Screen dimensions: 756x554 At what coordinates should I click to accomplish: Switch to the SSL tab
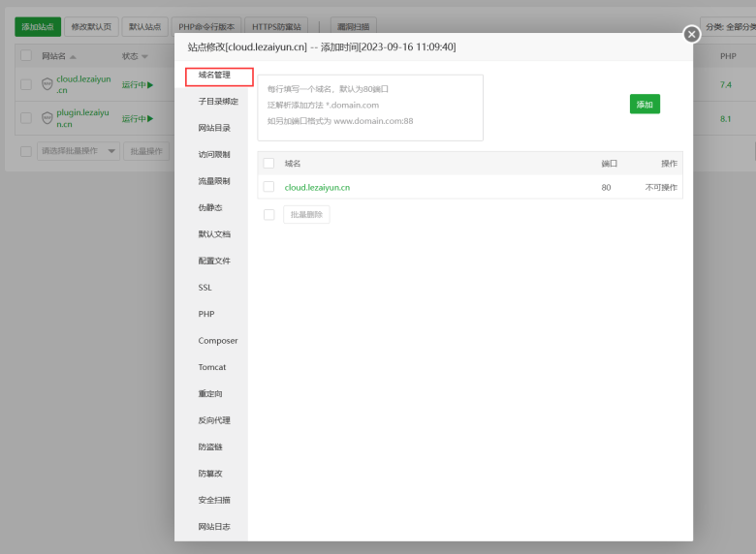[x=205, y=288]
